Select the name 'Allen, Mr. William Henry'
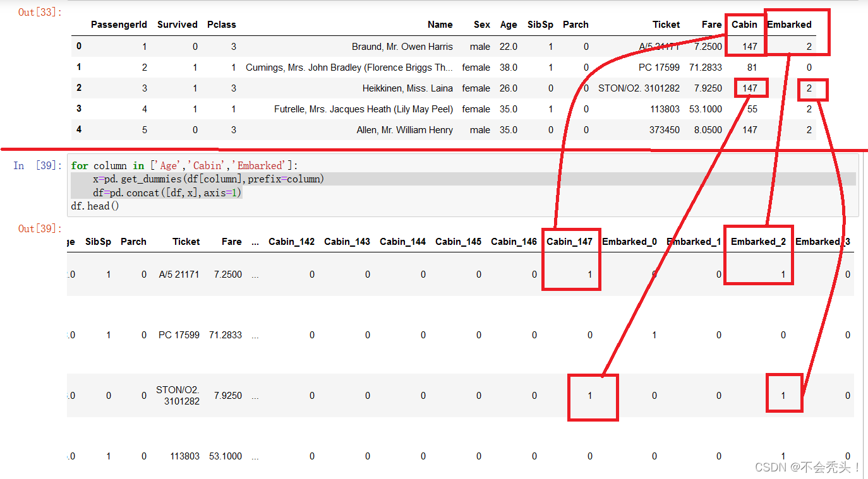Viewport: 868px width, 479px height. click(405, 130)
